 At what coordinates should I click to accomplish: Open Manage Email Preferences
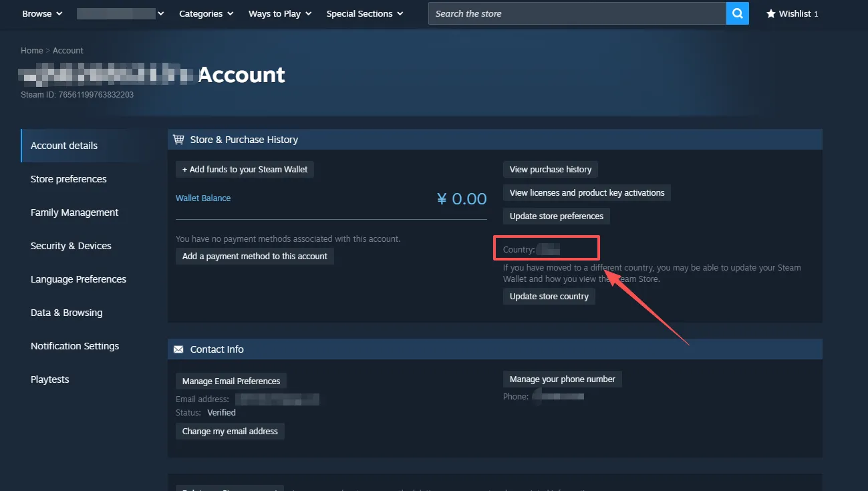231,381
